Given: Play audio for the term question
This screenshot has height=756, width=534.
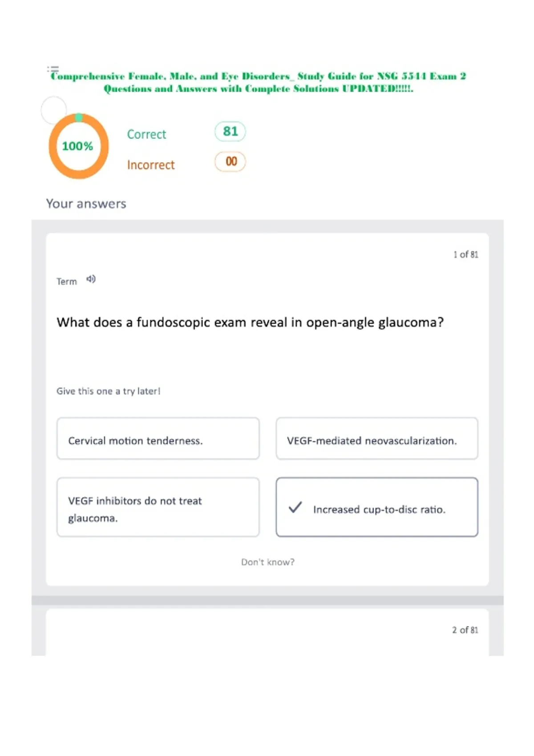Looking at the screenshot, I should [91, 279].
